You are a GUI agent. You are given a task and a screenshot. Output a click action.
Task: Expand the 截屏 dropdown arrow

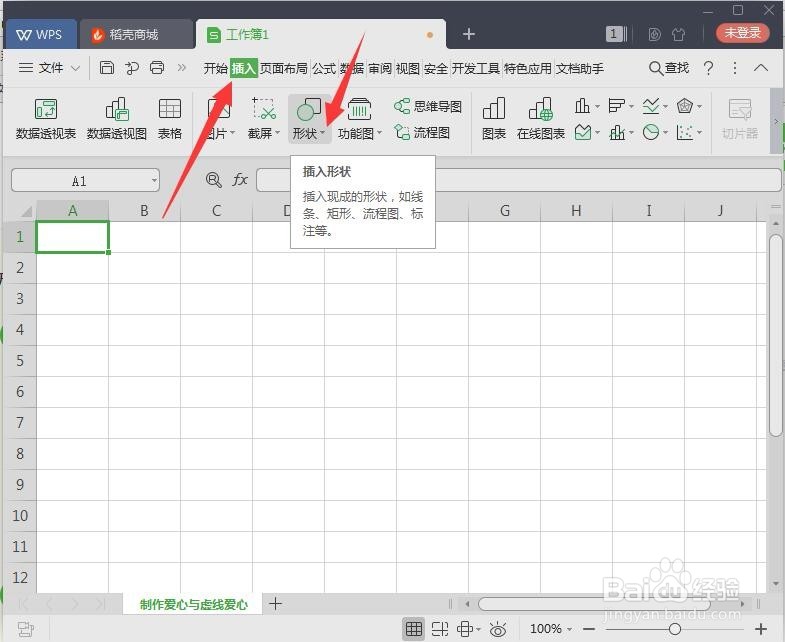point(277,133)
